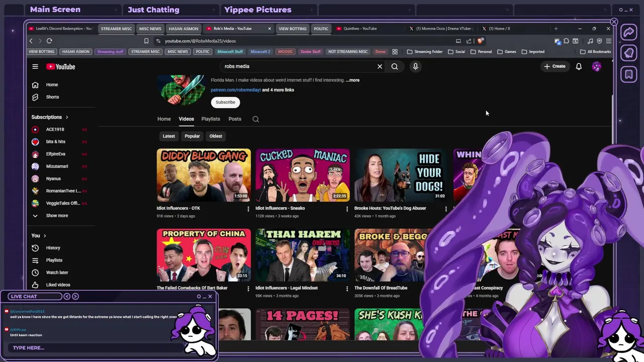
Task: Open the Streaming Folder bookmarks folder
Action: 425,51
